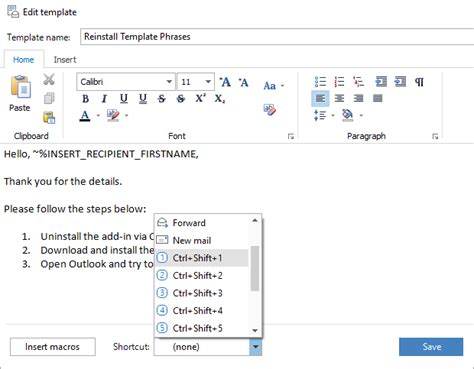Apply the text highlight color
Image resolution: width=474 pixels, height=369 pixels.
click(113, 115)
